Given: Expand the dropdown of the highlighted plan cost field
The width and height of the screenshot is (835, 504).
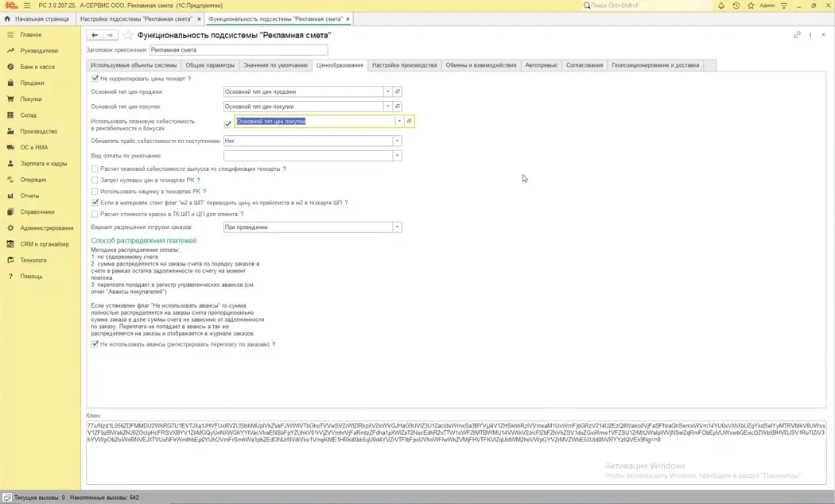Looking at the screenshot, I should (399, 122).
